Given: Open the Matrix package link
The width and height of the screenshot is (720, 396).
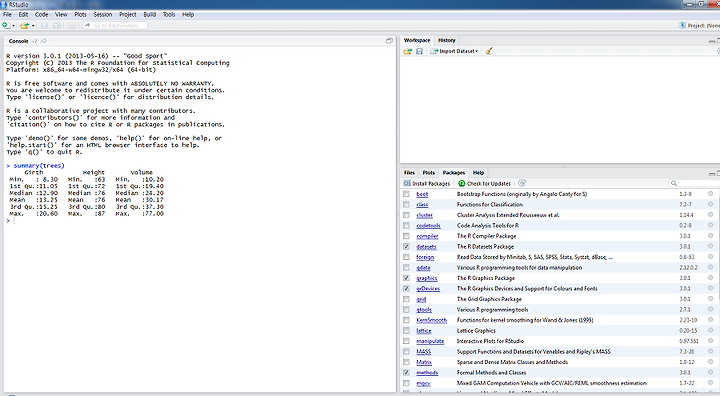Looking at the screenshot, I should [424, 362].
